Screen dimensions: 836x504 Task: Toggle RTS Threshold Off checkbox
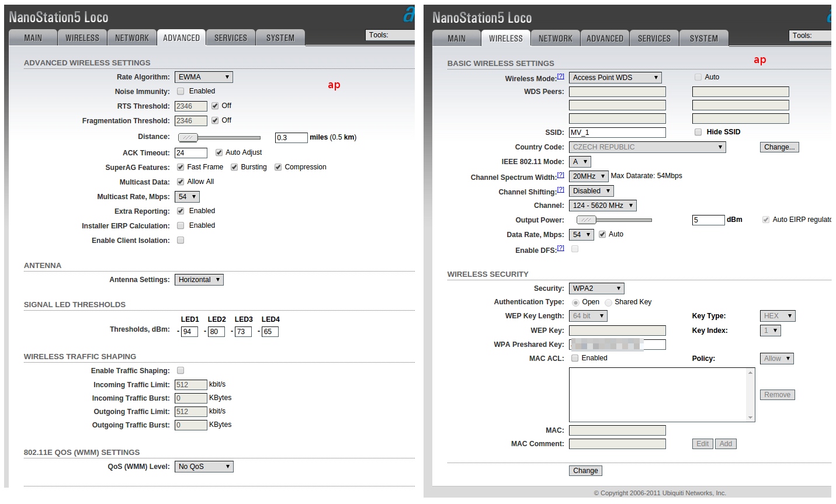click(x=215, y=106)
